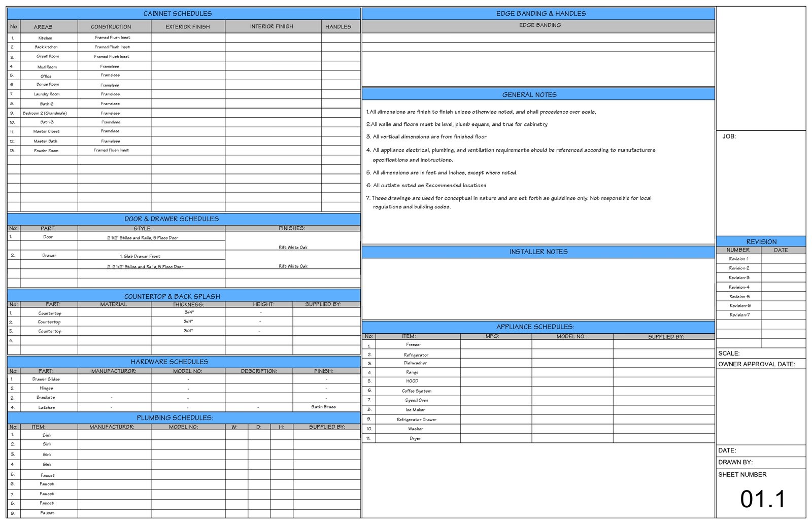Viewport: 812px width, 525px height.
Task: Click the Coffee System appliance row
Action: [x=417, y=391]
